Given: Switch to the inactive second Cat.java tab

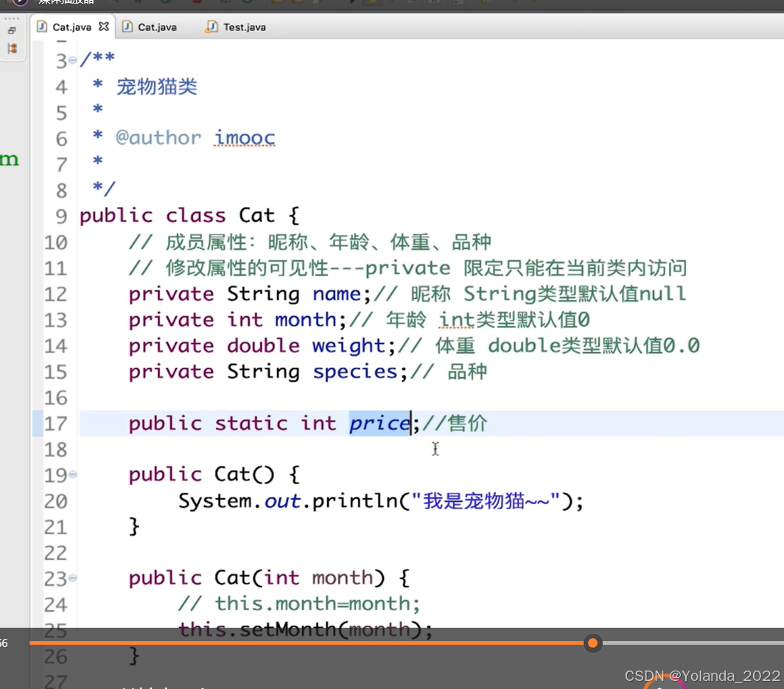Looking at the screenshot, I should pyautogui.click(x=150, y=27).
